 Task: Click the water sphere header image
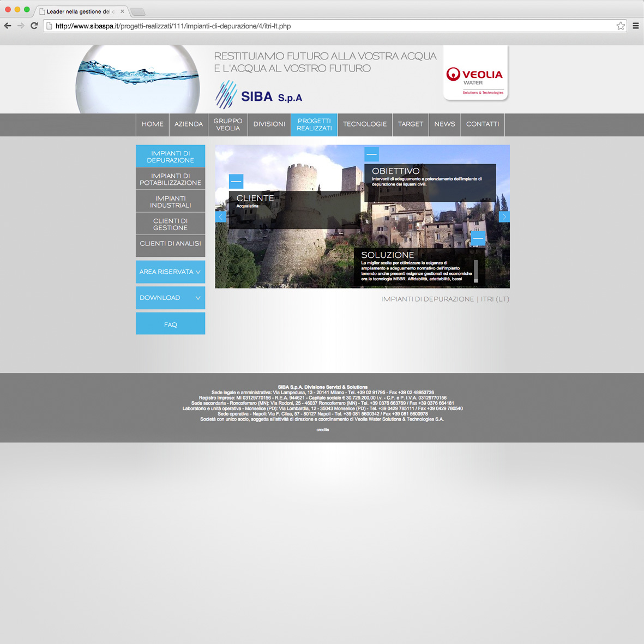tap(137, 79)
